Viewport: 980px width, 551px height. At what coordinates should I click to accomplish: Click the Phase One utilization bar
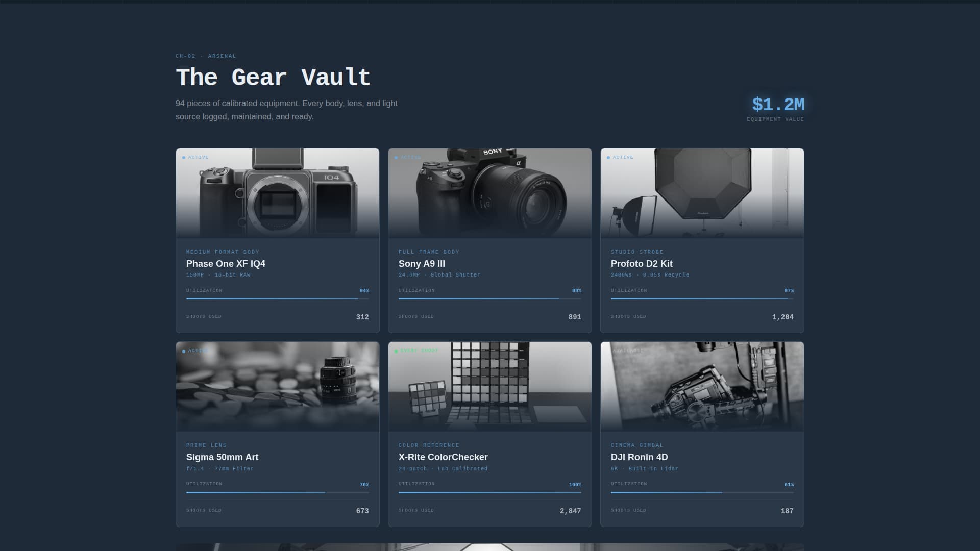point(278,299)
